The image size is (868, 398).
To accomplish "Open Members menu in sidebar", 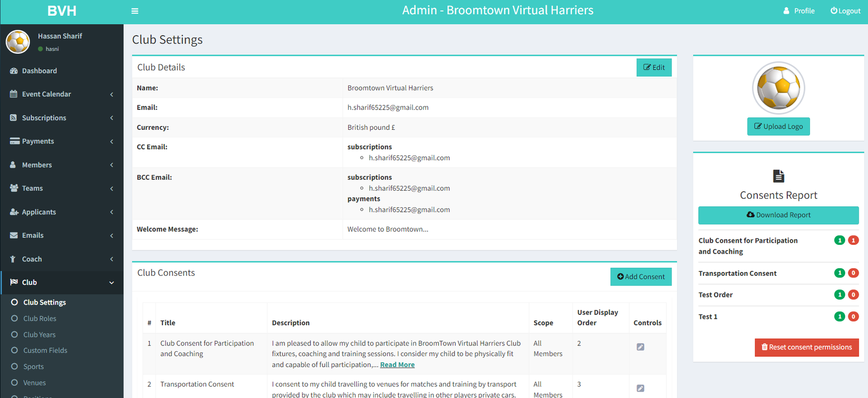I will [x=62, y=165].
